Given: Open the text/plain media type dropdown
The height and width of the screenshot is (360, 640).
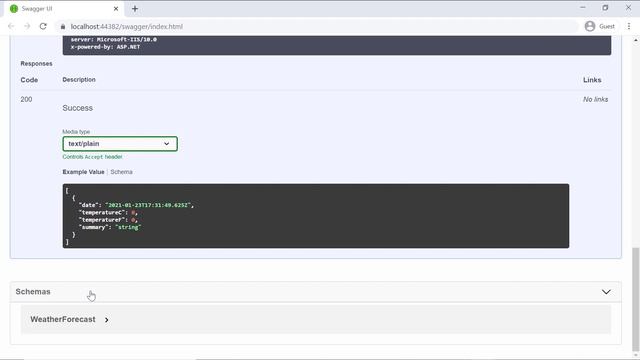Looking at the screenshot, I should pyautogui.click(x=120, y=144).
